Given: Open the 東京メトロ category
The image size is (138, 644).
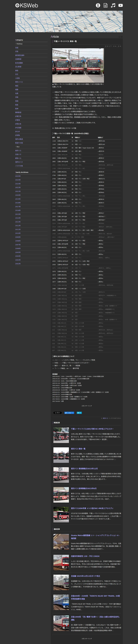Looking at the screenshot, I should click(x=19, y=82).
